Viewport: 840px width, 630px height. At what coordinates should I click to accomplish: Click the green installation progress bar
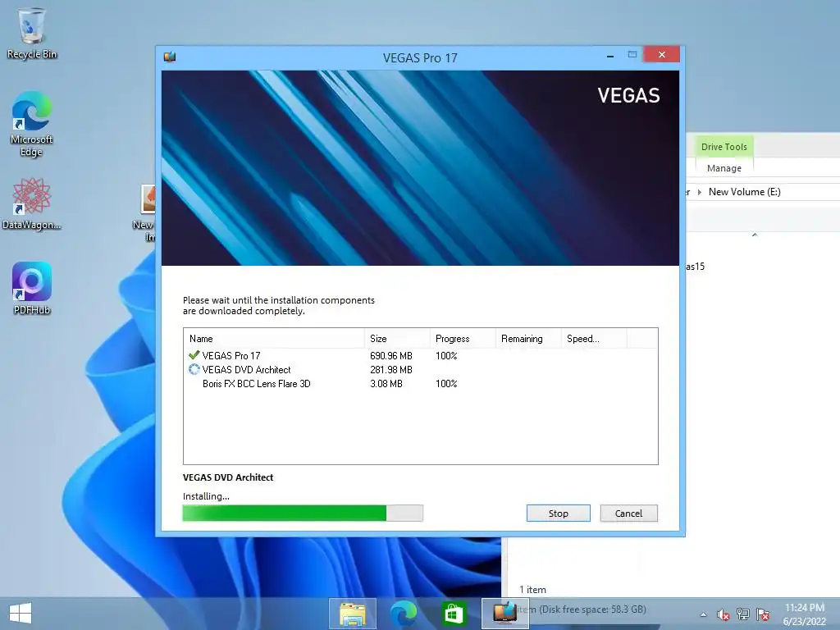pyautogui.click(x=303, y=514)
